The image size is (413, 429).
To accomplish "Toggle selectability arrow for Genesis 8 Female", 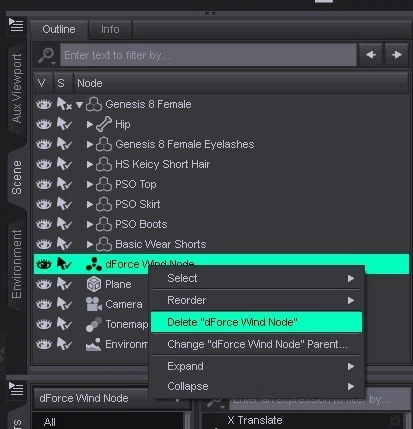I will (64, 104).
